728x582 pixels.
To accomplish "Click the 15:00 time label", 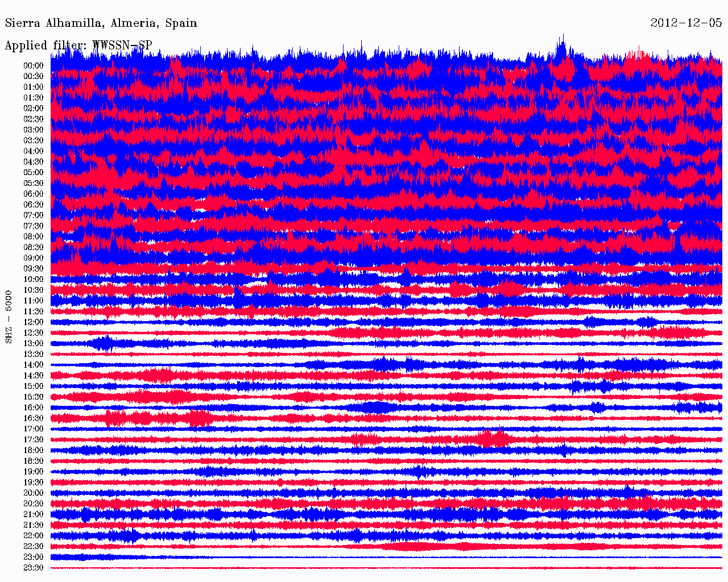I will coord(34,386).
